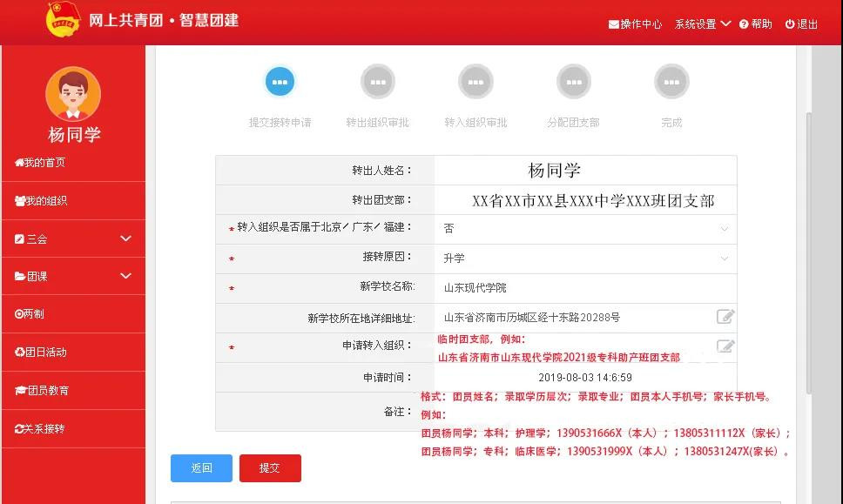Expand the 团课 sidebar menu

point(73,276)
